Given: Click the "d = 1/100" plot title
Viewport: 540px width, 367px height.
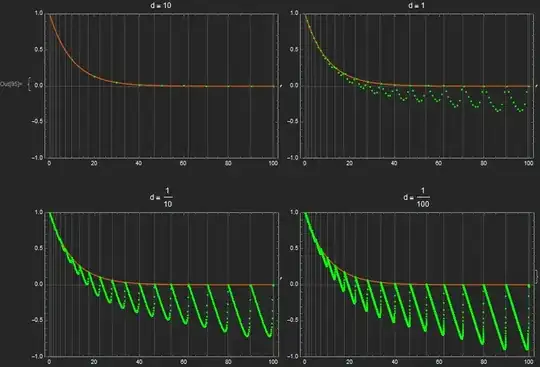Looking at the screenshot, I should pyautogui.click(x=416, y=198).
